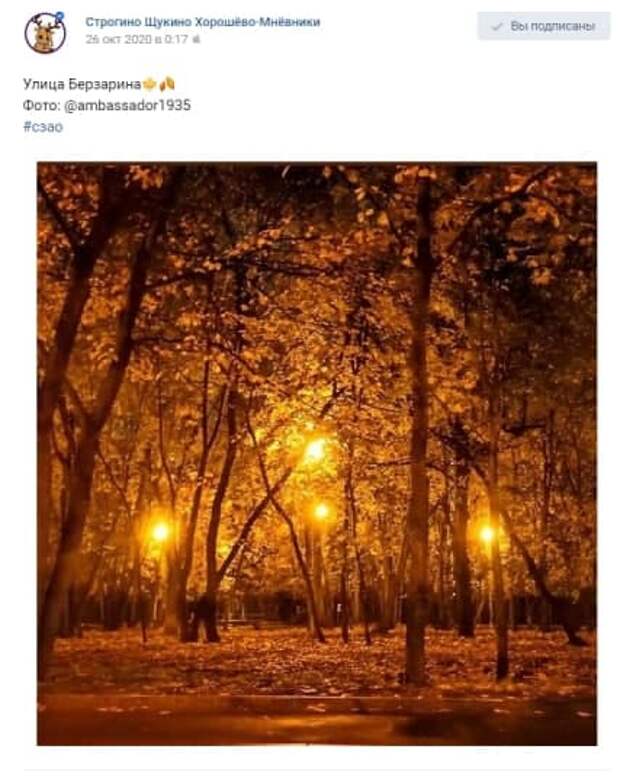Click the blue badge on the avatar
This screenshot has width=620, height=778.
click(x=60, y=17)
